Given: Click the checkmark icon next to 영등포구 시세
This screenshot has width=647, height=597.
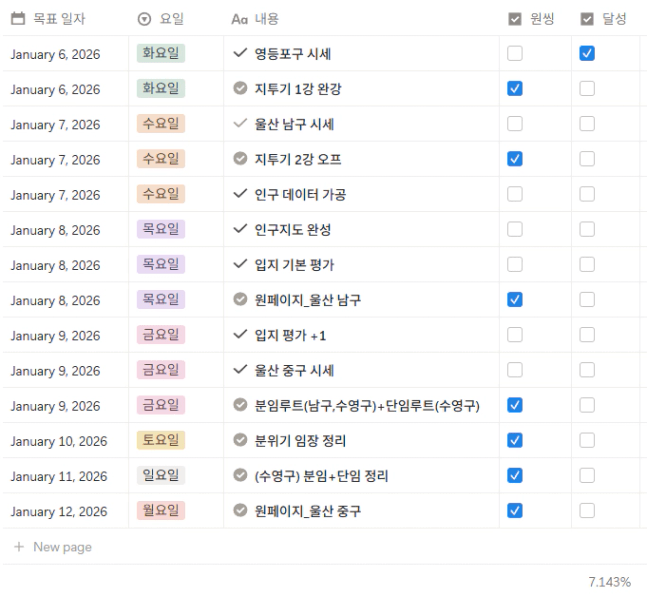Looking at the screenshot, I should 239,53.
